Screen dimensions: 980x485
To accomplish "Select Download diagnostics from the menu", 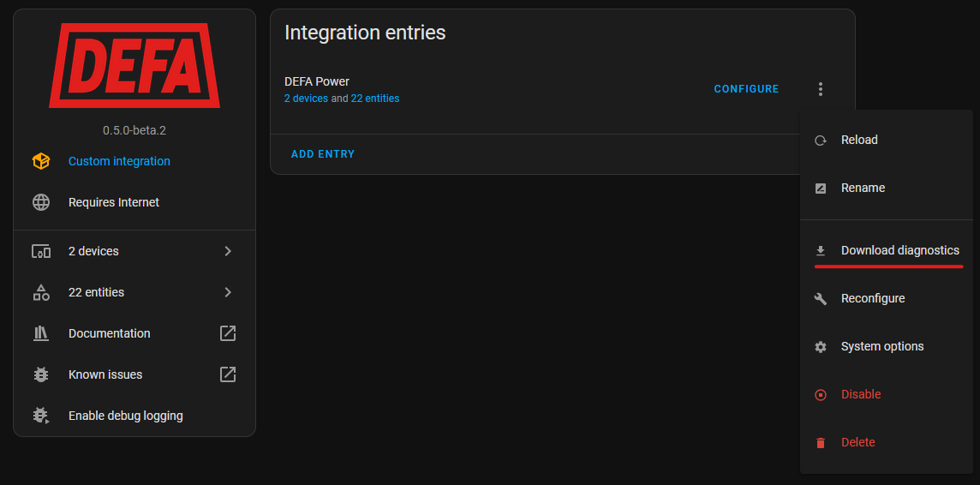I will [x=899, y=250].
